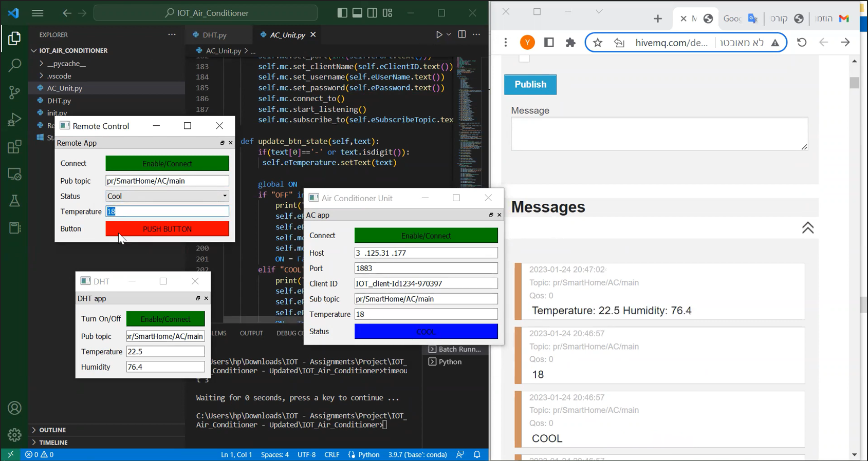Open the Remote Explorer icon in activity bar
This screenshot has height=461, width=868.
click(x=14, y=174)
